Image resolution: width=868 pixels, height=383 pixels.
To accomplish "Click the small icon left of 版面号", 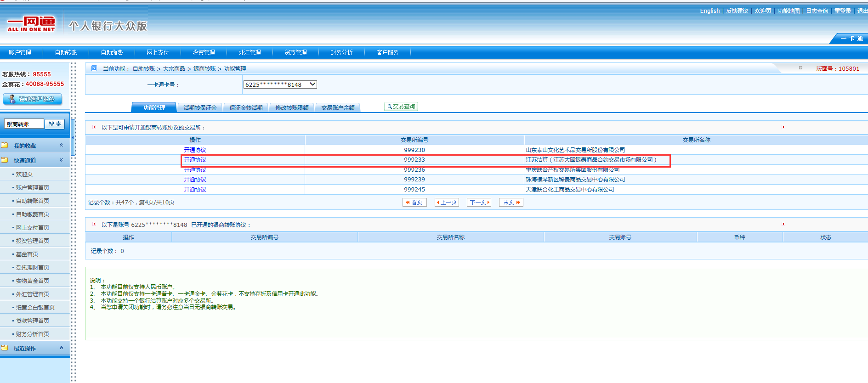I will (800, 68).
